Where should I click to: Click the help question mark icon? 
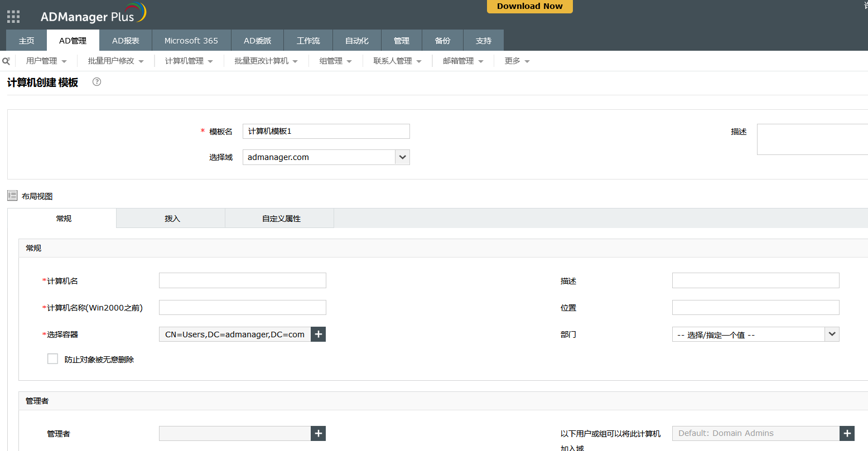click(x=97, y=82)
